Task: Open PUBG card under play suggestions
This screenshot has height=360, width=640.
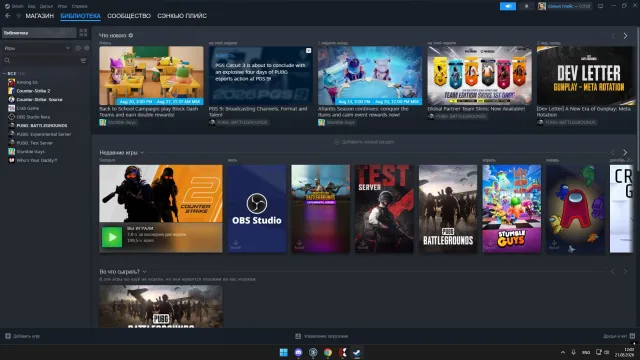Action: click(161, 306)
